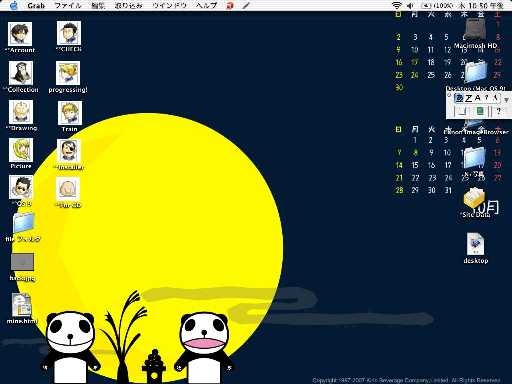Open the volume control in menu bar

pos(410,5)
